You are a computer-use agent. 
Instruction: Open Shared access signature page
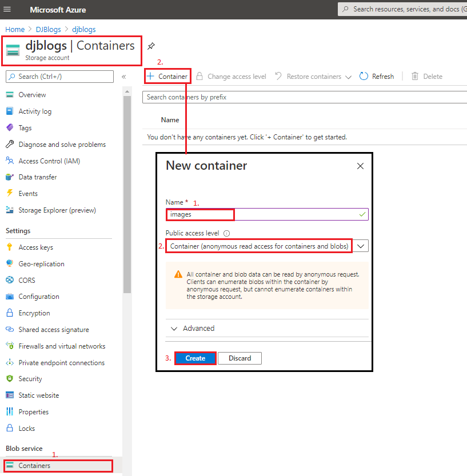coord(54,330)
